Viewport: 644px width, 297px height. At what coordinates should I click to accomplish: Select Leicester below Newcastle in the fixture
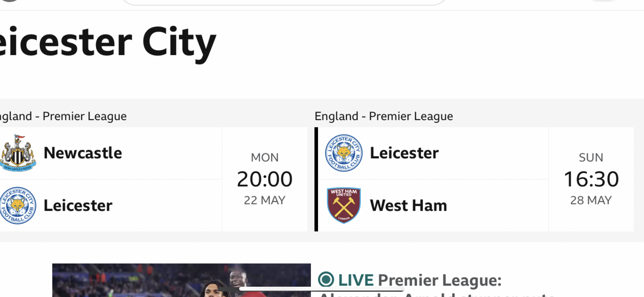pyautogui.click(x=78, y=206)
